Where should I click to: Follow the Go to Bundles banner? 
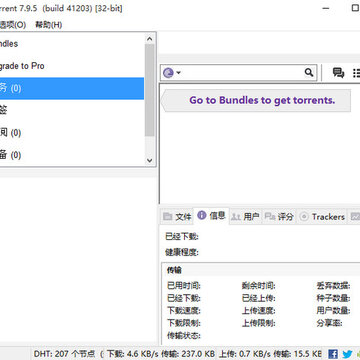pos(256,100)
